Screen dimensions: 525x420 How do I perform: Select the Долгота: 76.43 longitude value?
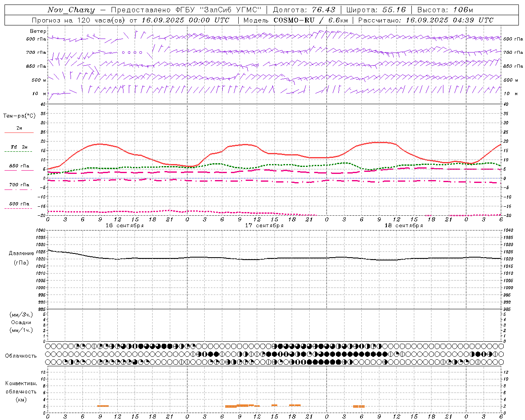[x=304, y=10]
